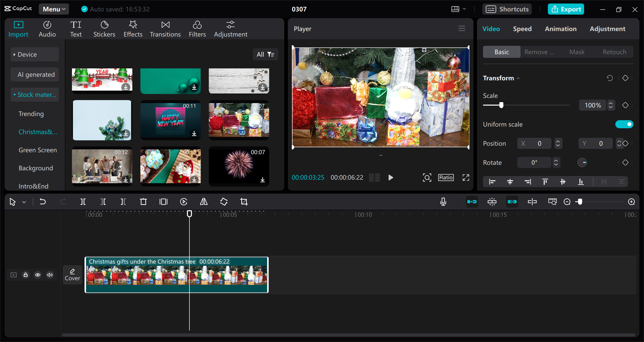Select the Transitions panel
This screenshot has height=342, width=644.
coord(165,28)
